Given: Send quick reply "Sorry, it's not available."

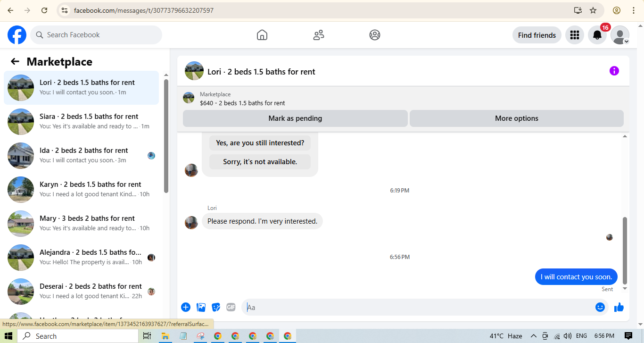Looking at the screenshot, I should (260, 162).
